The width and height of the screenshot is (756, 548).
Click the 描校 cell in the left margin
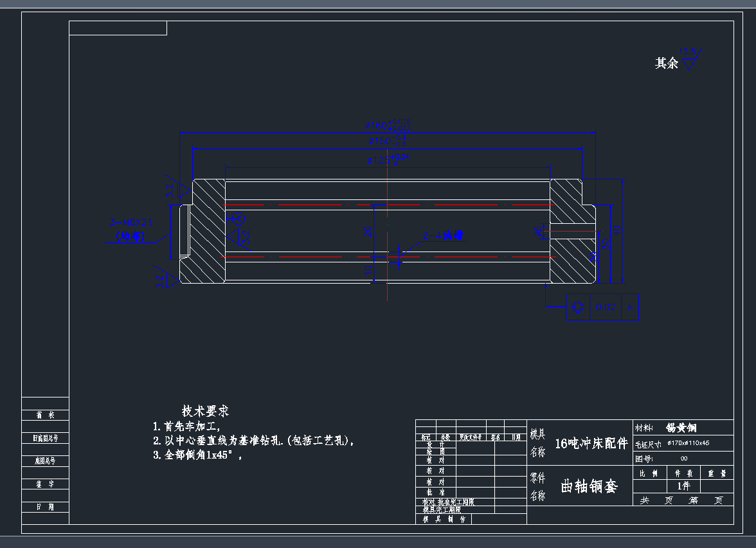[45, 415]
